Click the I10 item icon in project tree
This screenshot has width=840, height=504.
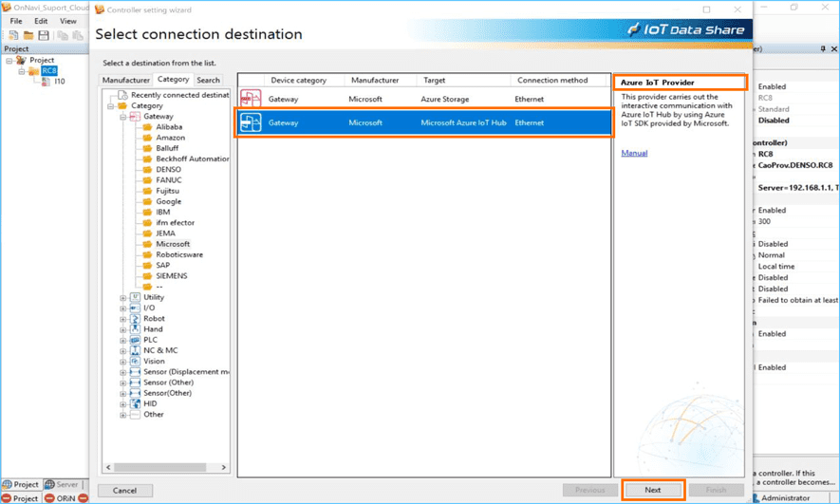coord(47,82)
